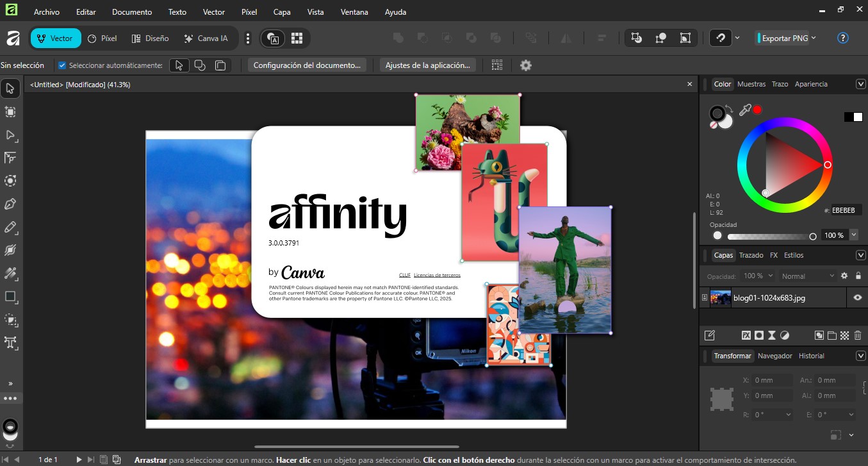Screen dimensions: 868x466
Task: Open the layer effects (FX) dialog
Action: [747, 335]
